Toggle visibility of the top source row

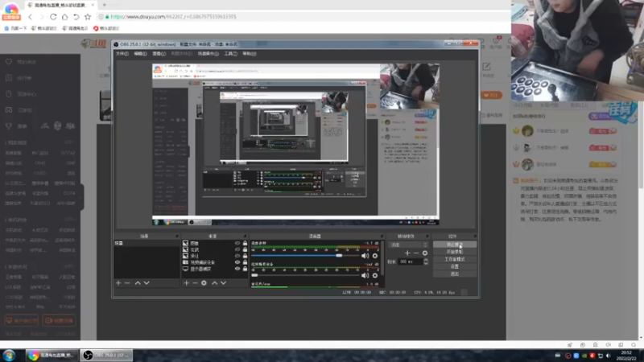[x=237, y=243]
